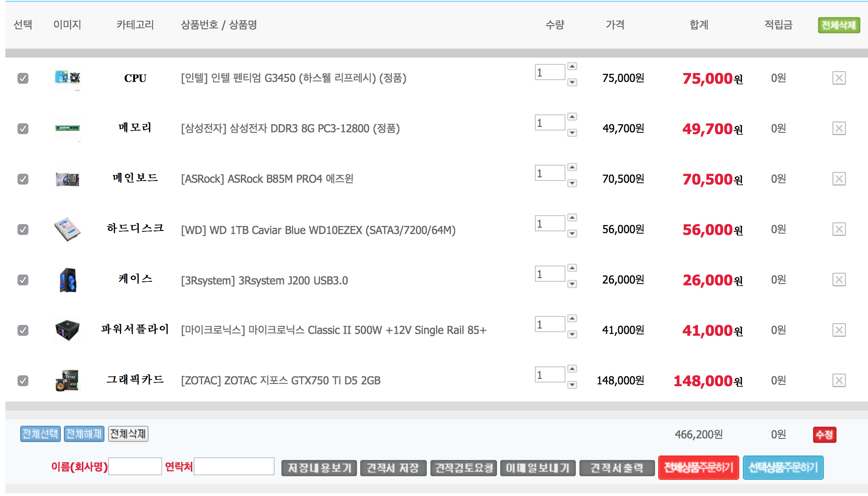Image resolution: width=868 pixels, height=496 pixels.
Task: Delete WD hard disk row X icon
Action: point(839,229)
